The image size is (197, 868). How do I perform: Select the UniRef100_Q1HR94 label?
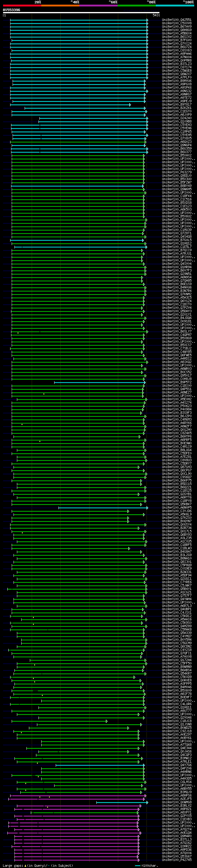coord(176,267)
